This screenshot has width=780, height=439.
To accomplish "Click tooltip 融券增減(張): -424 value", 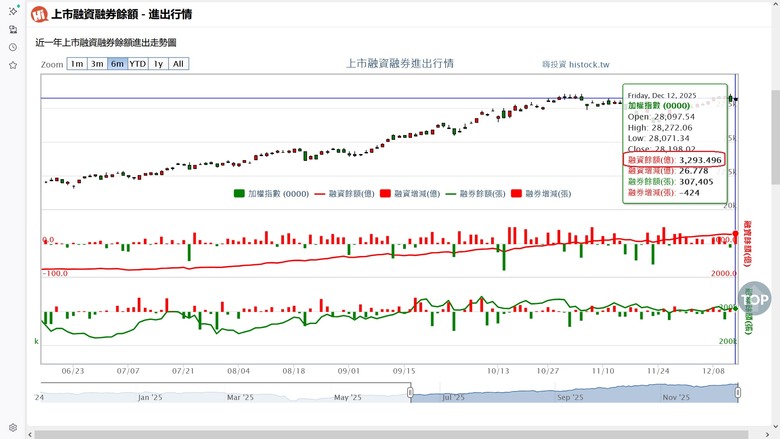I will click(x=664, y=193).
